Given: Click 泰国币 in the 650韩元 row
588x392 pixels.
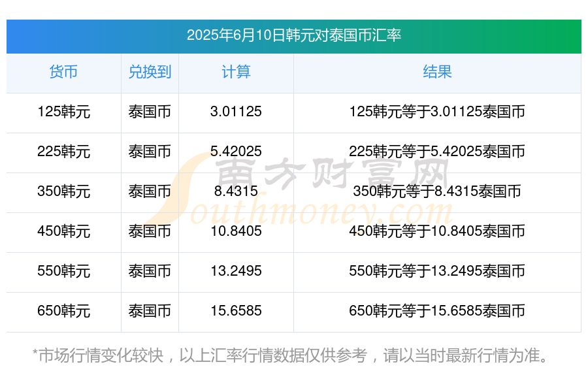Looking at the screenshot, I should [x=150, y=311].
